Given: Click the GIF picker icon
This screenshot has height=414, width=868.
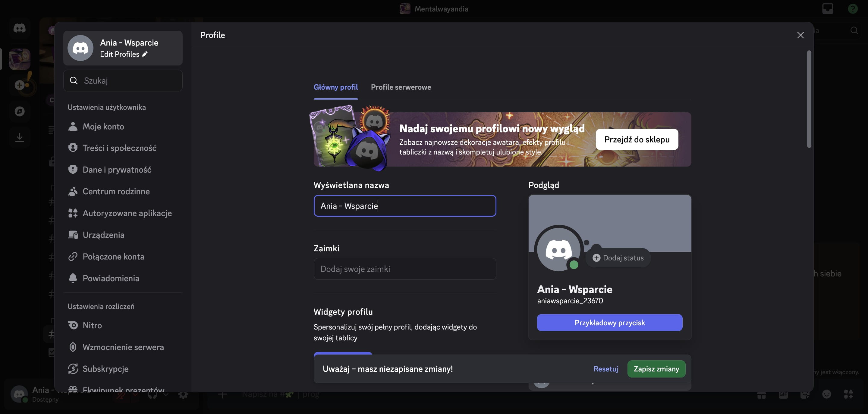Looking at the screenshot, I should click(783, 394).
